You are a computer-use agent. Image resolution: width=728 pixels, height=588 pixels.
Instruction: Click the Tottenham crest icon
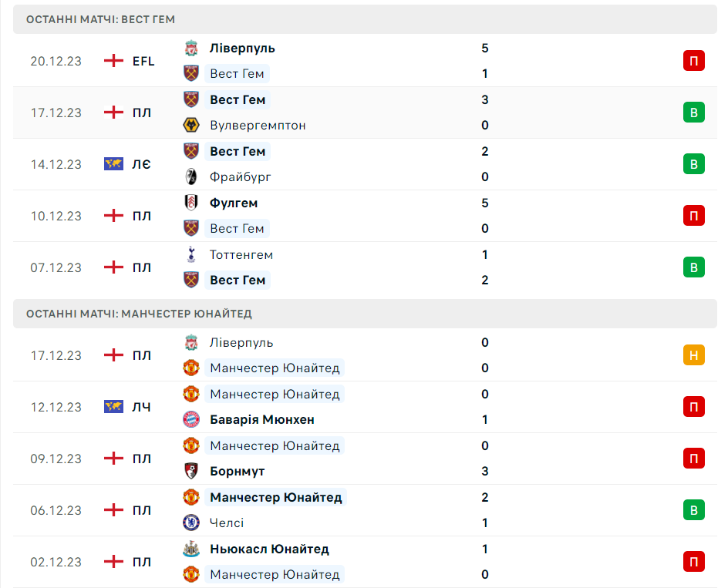(x=191, y=254)
